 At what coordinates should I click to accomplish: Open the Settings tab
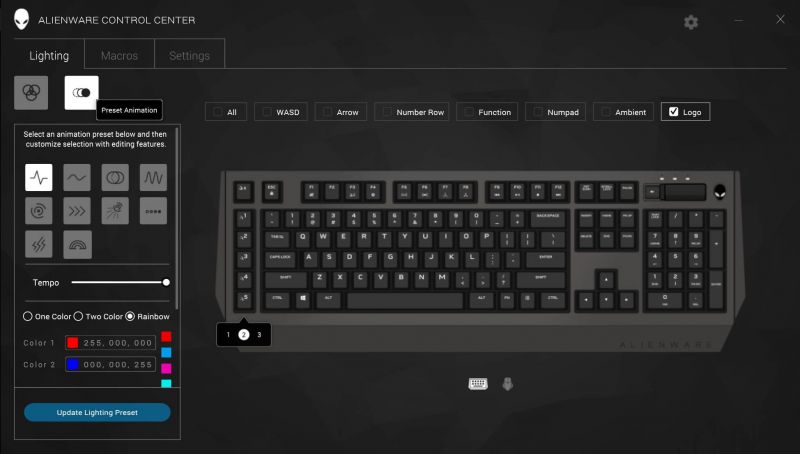(189, 56)
